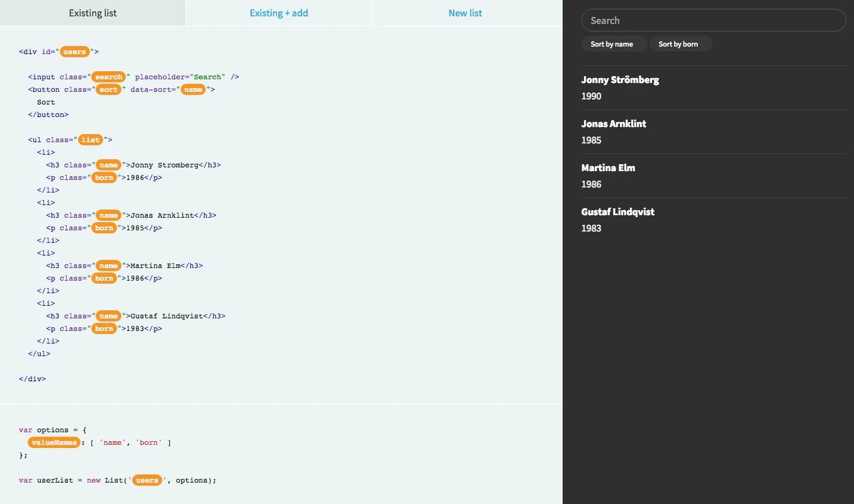Click the orange 'search' class badge
This screenshot has width=854, height=504.
pos(109,77)
